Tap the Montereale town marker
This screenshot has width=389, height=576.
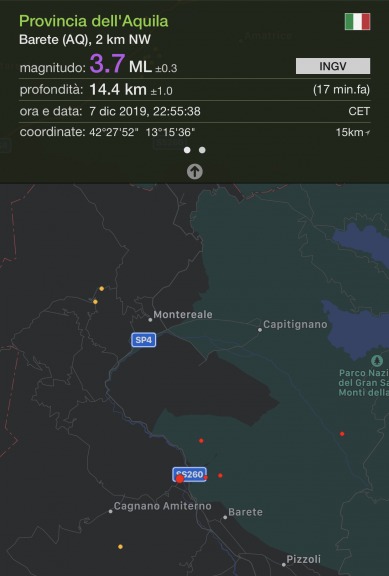150,320
